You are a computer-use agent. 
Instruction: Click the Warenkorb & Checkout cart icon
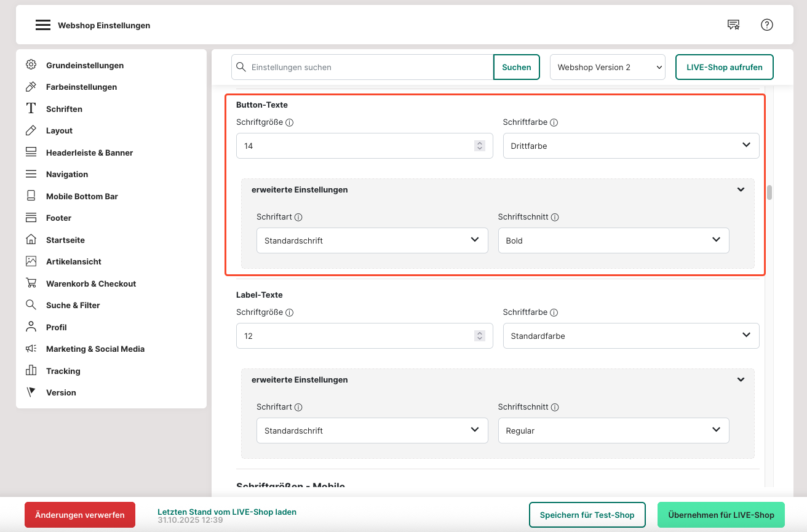point(31,284)
